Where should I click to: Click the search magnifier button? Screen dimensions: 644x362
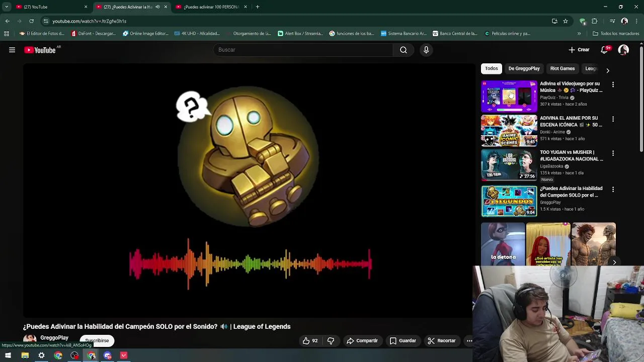404,50
